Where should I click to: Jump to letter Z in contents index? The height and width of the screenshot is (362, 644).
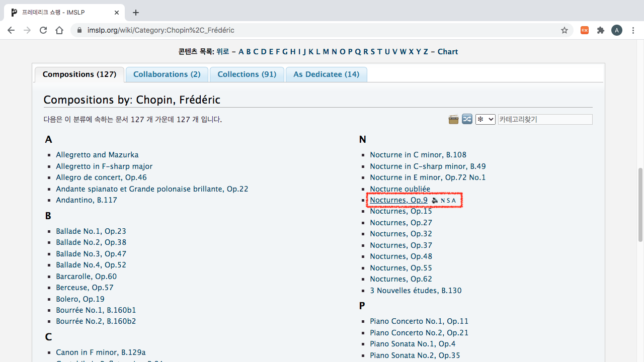pyautogui.click(x=426, y=52)
